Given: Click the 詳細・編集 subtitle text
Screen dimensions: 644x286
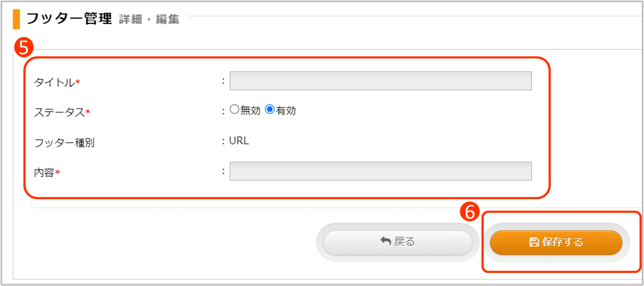Looking at the screenshot, I should pyautogui.click(x=149, y=20).
